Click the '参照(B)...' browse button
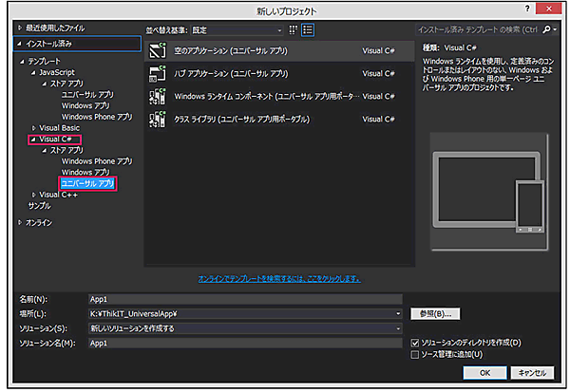Image resolution: width=570 pixels, height=392 pixels. tap(435, 314)
